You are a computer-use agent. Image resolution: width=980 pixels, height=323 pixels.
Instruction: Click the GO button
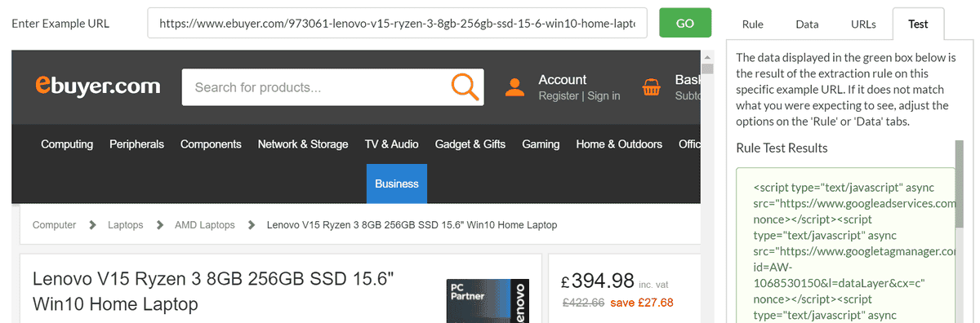tap(685, 23)
